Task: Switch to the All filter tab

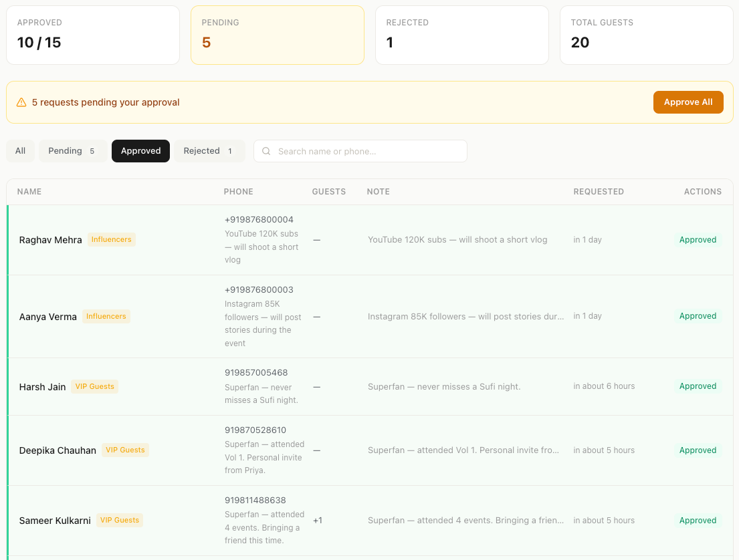Action: coord(21,151)
